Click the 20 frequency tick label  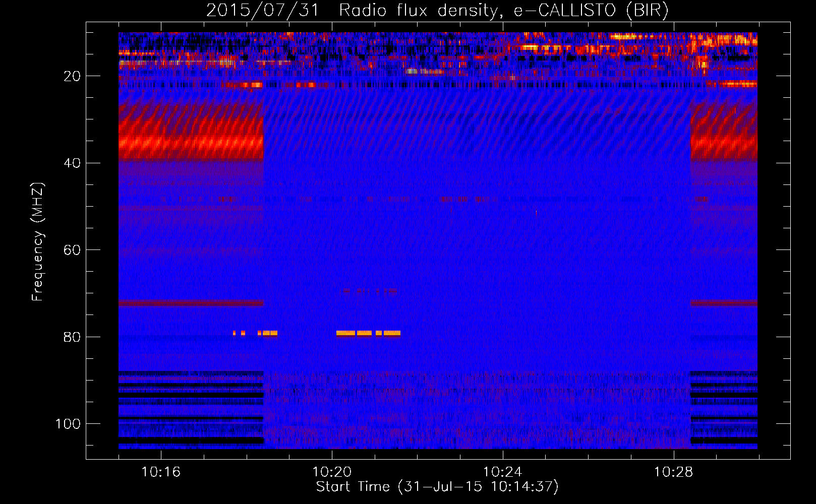(x=73, y=76)
